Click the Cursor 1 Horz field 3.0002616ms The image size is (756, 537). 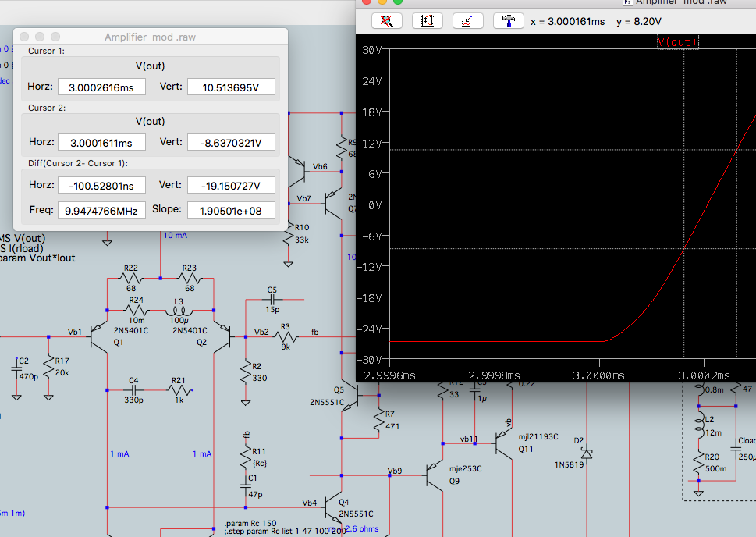pyautogui.click(x=101, y=87)
